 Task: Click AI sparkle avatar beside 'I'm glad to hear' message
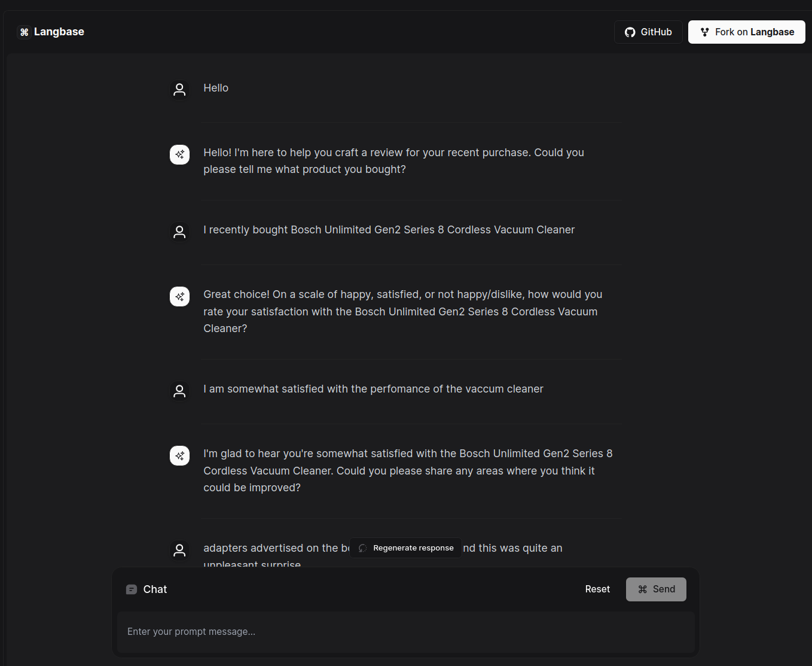179,455
